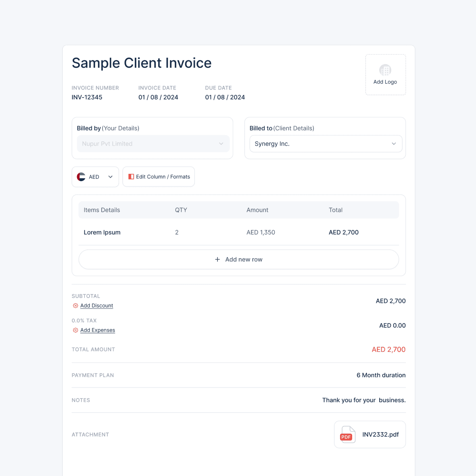Image resolution: width=476 pixels, height=476 pixels.
Task: Click the Items Details column header
Action: pos(102,210)
